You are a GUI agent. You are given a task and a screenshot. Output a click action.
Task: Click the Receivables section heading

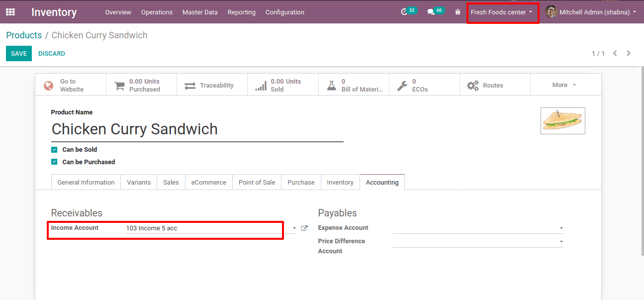pyautogui.click(x=77, y=213)
